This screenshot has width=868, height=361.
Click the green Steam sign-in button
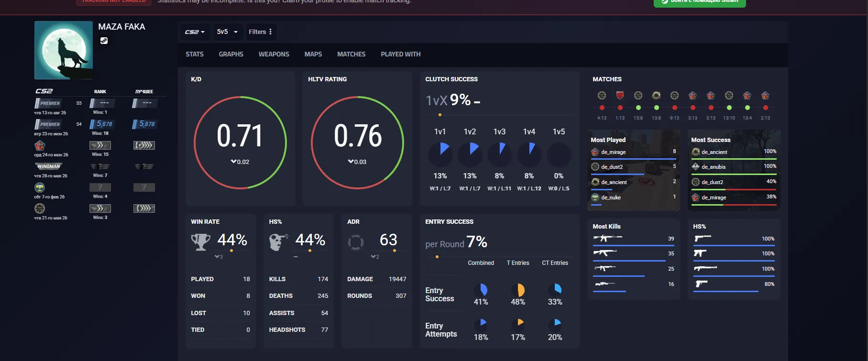coord(700,2)
